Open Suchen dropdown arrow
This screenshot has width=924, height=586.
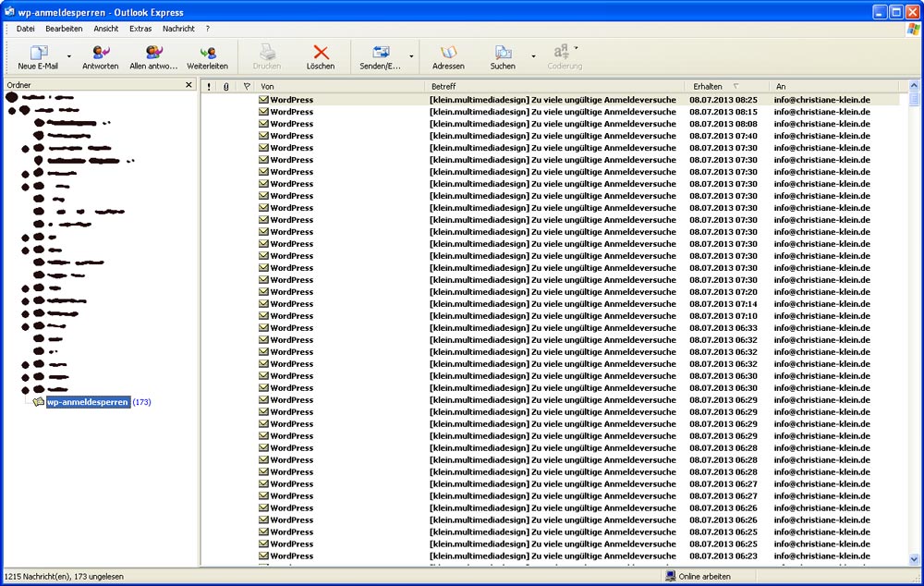(533, 56)
